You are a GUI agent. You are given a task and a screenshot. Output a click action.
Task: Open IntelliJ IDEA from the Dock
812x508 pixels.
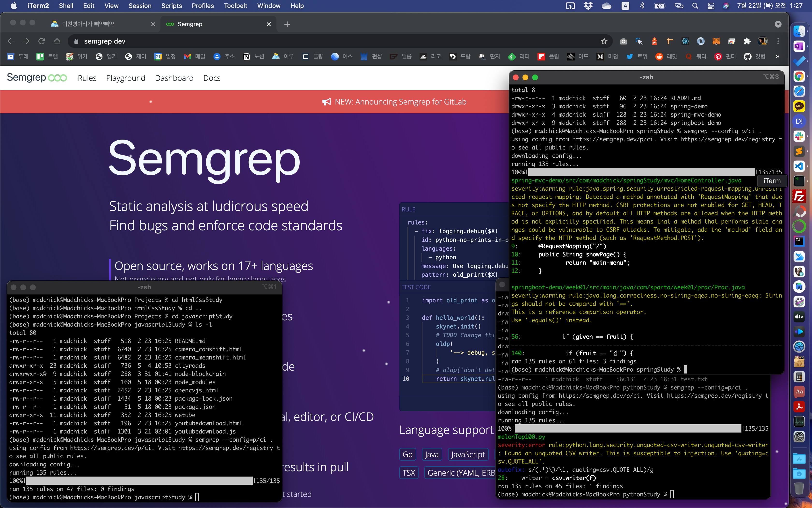click(799, 241)
